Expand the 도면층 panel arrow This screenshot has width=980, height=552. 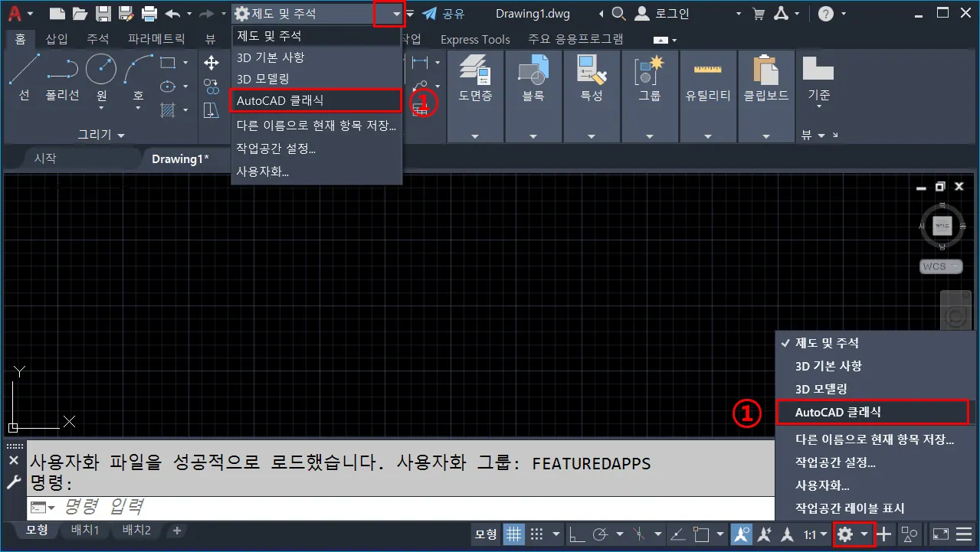(x=474, y=136)
